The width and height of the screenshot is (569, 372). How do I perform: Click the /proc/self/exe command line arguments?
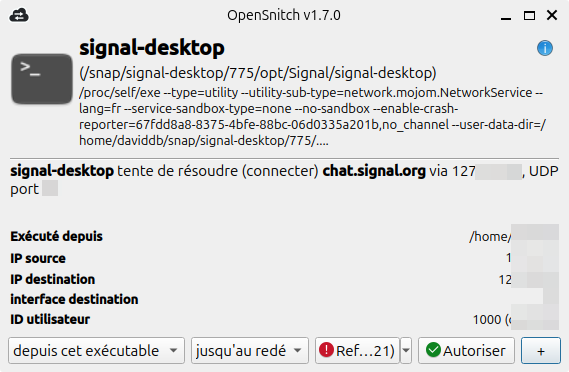click(x=312, y=116)
